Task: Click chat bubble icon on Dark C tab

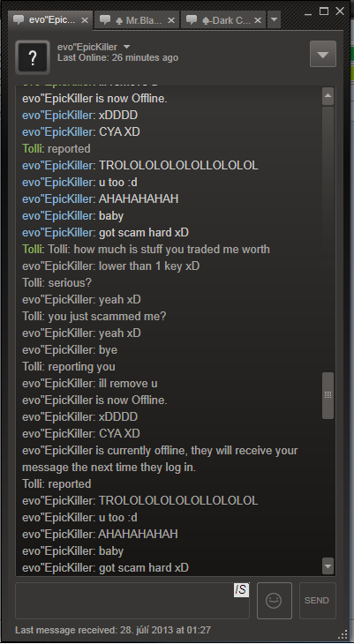Action: click(192, 19)
